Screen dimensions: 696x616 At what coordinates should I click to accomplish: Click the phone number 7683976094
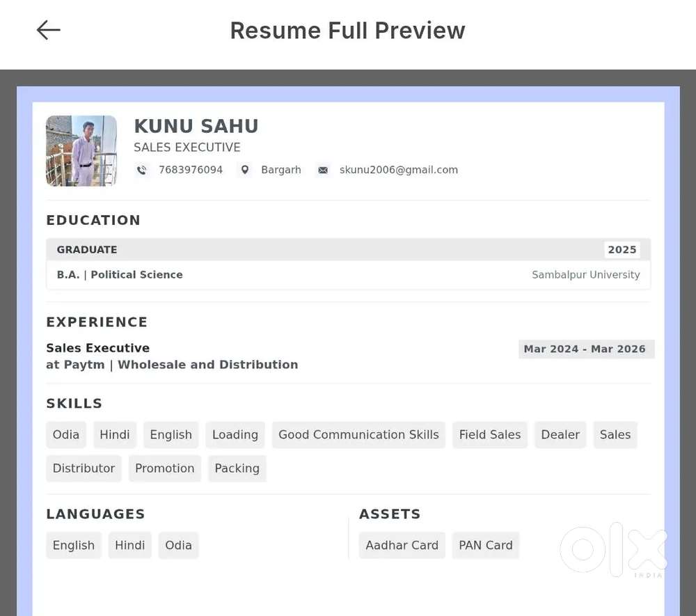pyautogui.click(x=191, y=170)
